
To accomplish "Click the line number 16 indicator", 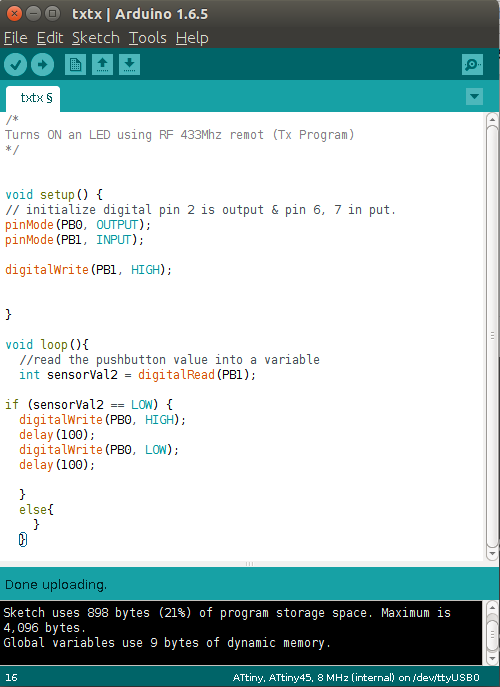I will click(x=11, y=677).
